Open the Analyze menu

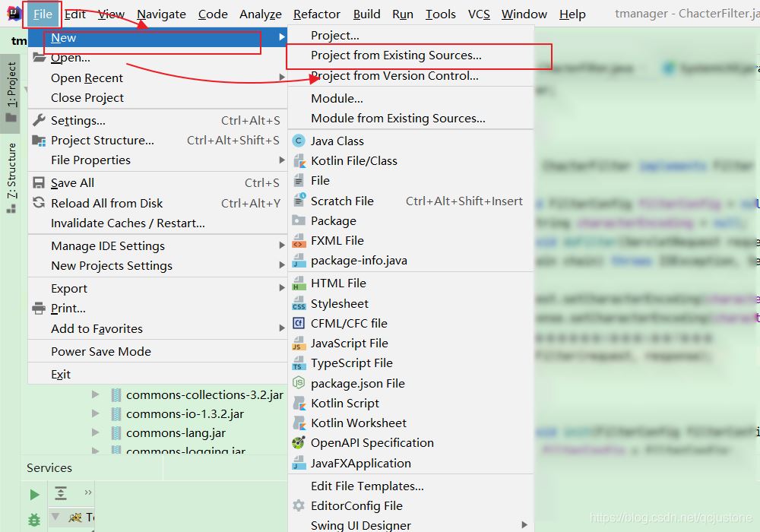tap(260, 14)
